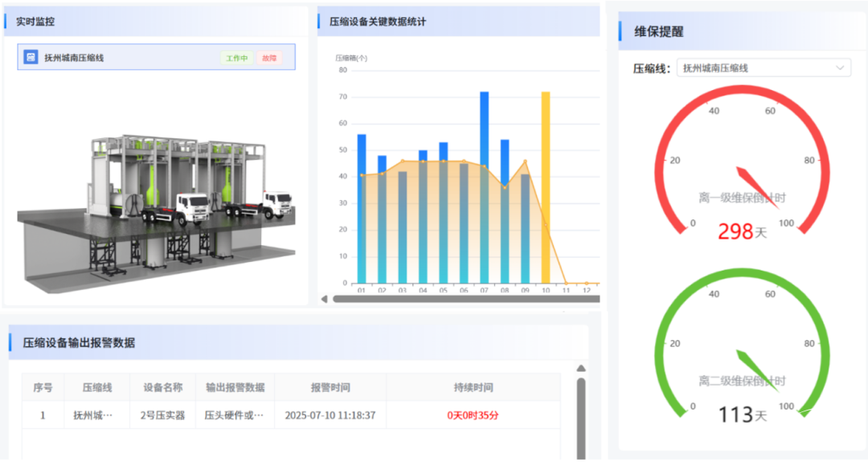Click the 报警时间 column header

tap(330, 387)
